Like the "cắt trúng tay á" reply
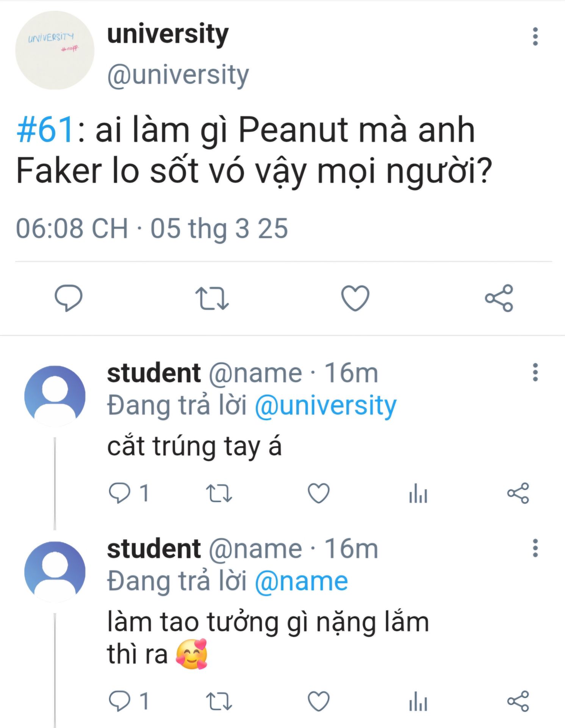Viewport: 565px width, 728px height. (318, 493)
